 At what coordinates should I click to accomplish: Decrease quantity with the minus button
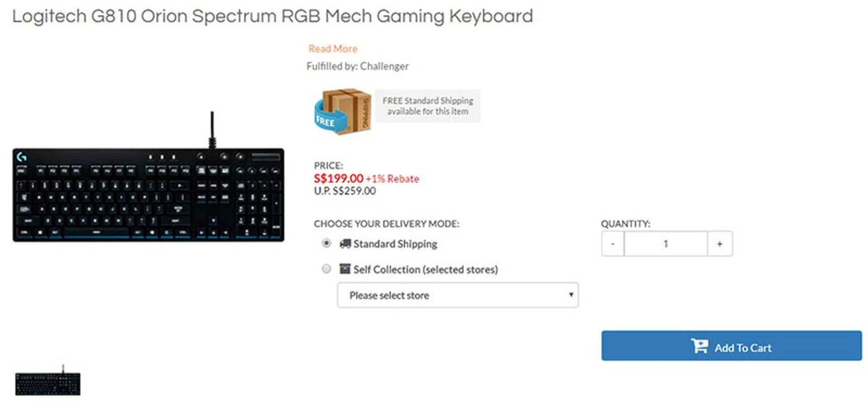click(613, 244)
